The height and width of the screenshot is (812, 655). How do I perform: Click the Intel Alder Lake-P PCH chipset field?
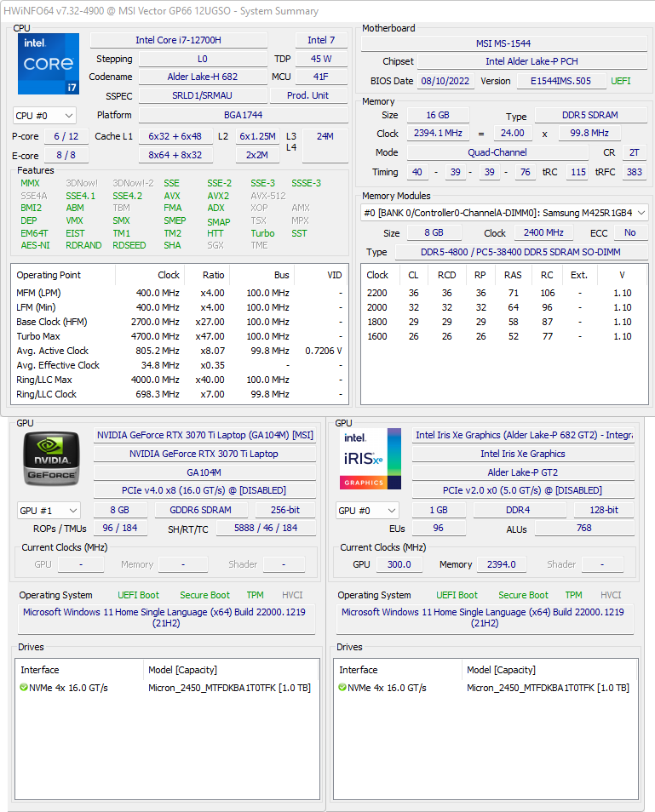(531, 61)
